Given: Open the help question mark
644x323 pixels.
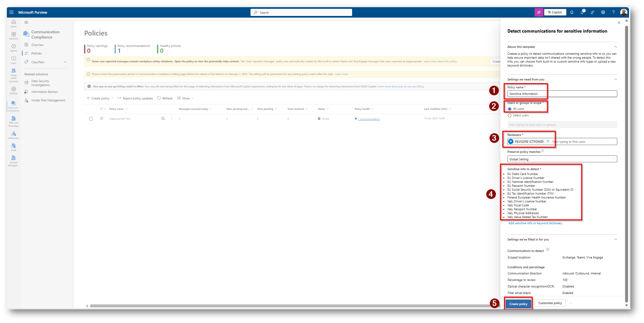Looking at the screenshot, I should (613, 12).
